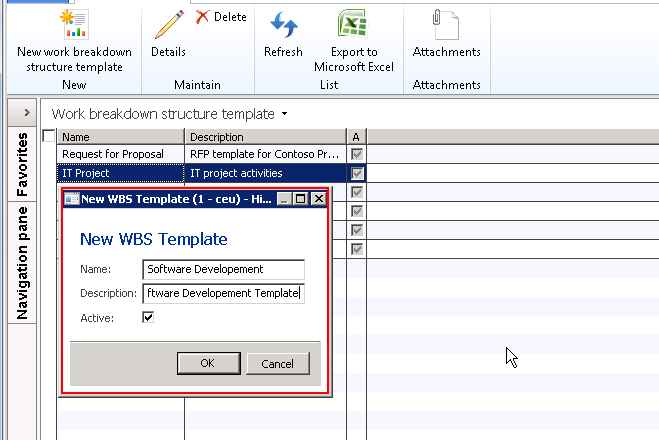Click the New WBS Template dialog title icon
Viewport: 659px width, 440px height.
[71, 199]
